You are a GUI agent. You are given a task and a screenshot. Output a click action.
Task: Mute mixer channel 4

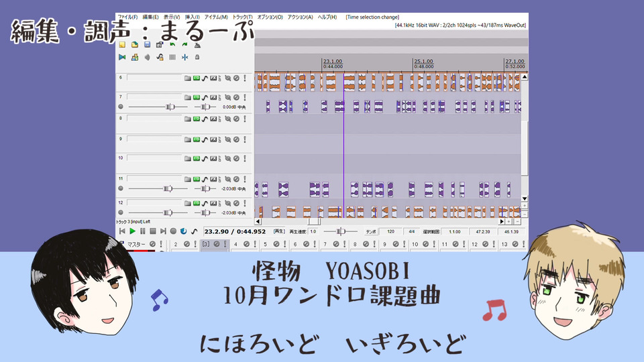(246, 244)
